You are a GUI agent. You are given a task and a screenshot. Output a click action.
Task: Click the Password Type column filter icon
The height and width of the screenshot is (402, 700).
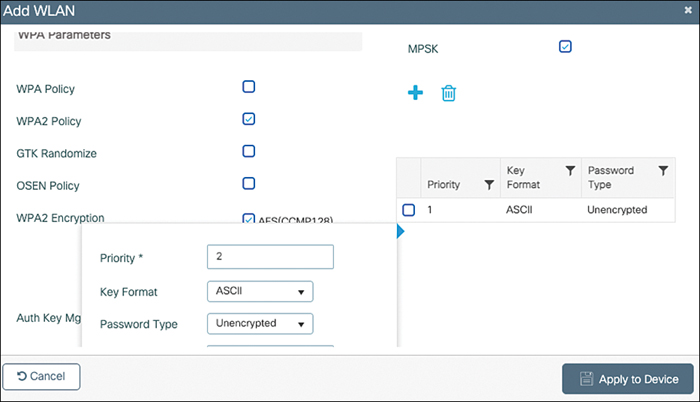663,171
